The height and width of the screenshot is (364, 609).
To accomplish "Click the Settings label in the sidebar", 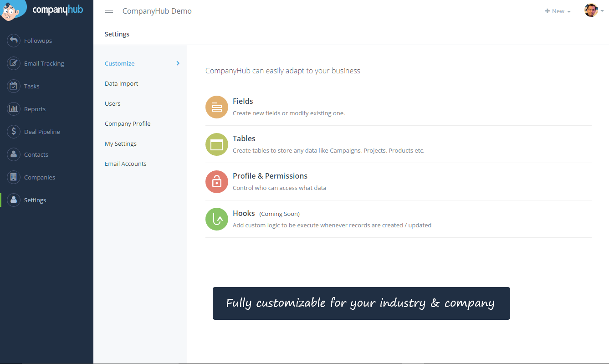I will tap(35, 200).
